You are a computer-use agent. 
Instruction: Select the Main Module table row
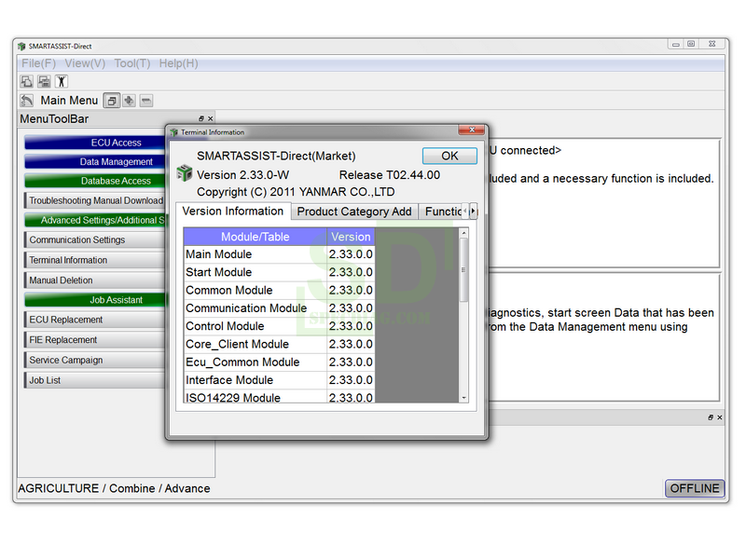[255, 254]
